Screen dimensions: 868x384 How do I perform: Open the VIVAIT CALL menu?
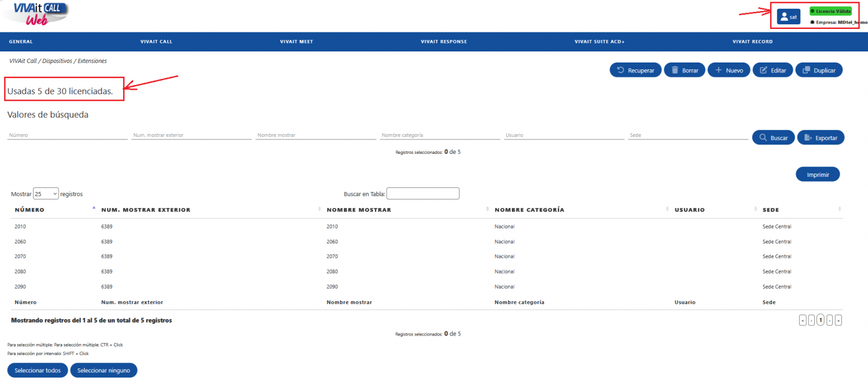tap(156, 42)
